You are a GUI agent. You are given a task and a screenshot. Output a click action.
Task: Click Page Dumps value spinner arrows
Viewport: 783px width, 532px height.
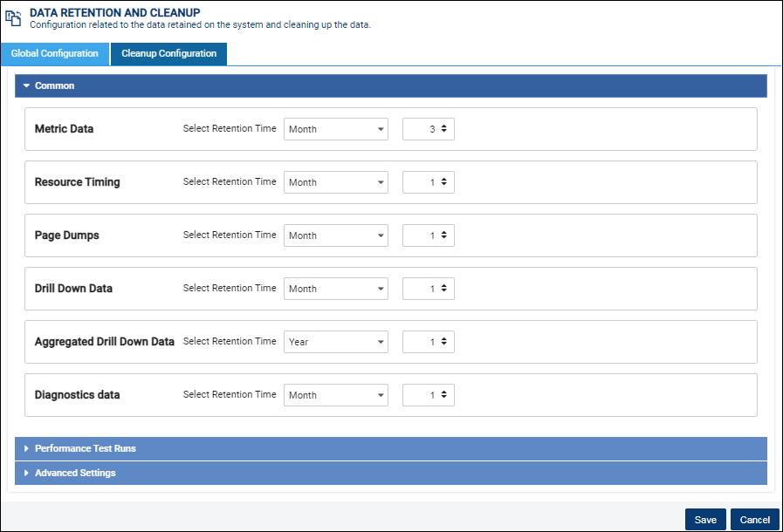tap(444, 235)
